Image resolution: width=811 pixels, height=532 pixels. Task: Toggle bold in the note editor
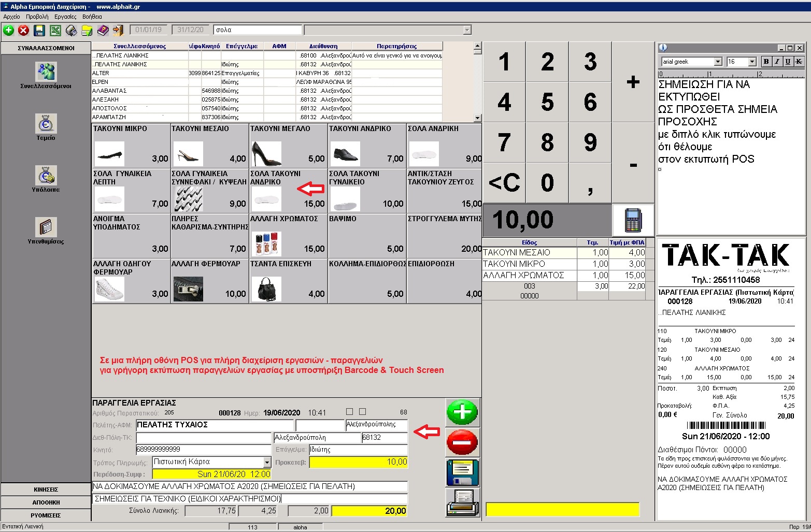(x=766, y=62)
